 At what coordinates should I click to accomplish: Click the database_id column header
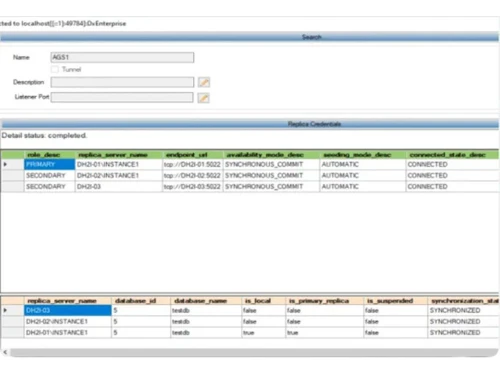[x=141, y=301]
